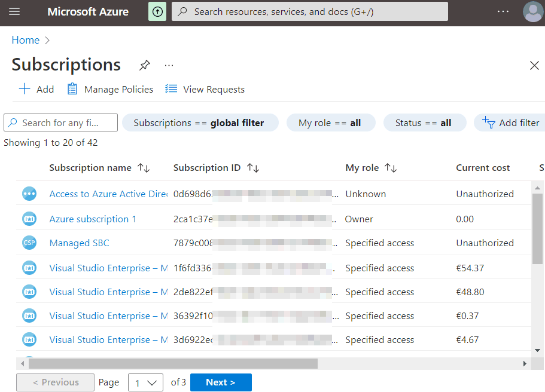Sort by Subscription ID using its arrows
Viewport: 545px width, 392px height.
pyautogui.click(x=253, y=168)
